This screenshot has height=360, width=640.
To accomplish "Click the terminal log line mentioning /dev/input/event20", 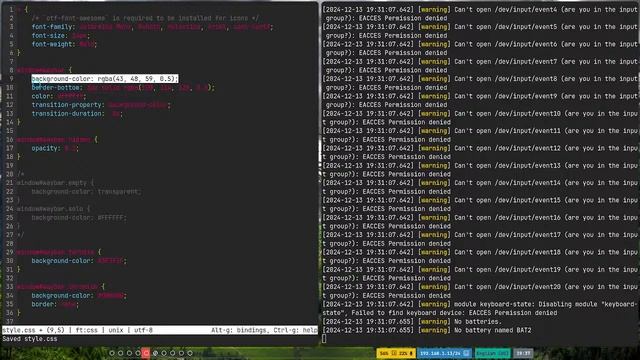I will click(480, 291).
